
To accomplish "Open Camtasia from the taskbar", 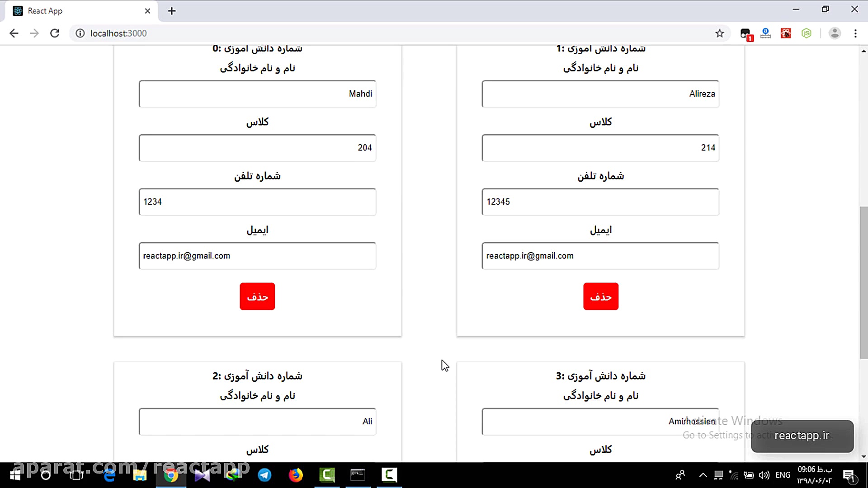I will pos(327,475).
